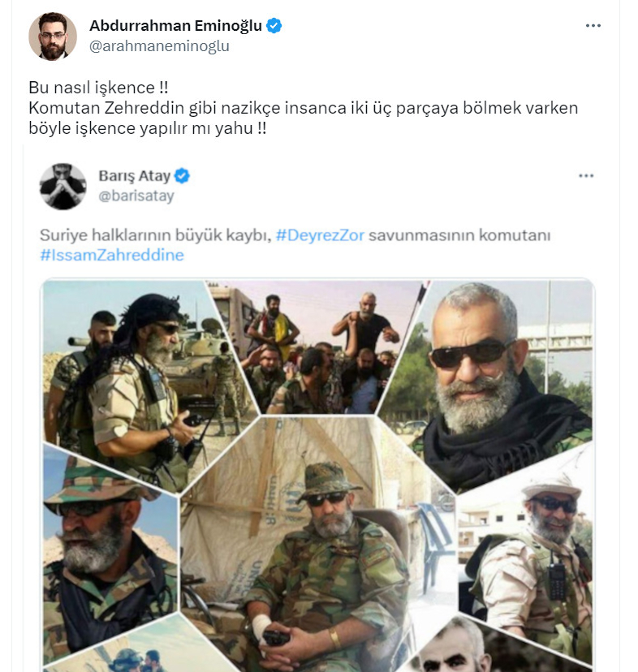Open the #DeyrezZor hashtag
This screenshot has height=672, width=638.
[x=321, y=235]
